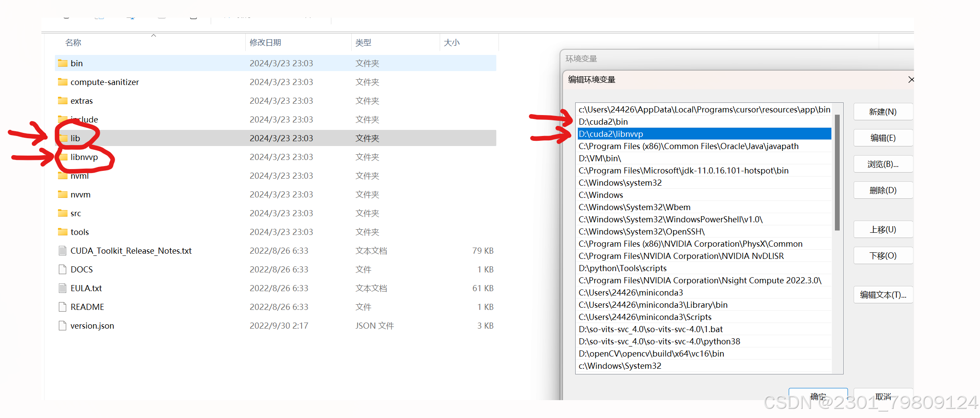Select the C:\Users\24426\miniconda3 path entry
This screenshot has width=980, height=418.
704,292
